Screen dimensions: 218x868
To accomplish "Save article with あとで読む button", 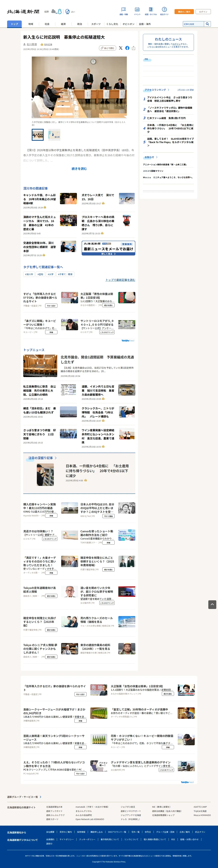I will [108, 48].
